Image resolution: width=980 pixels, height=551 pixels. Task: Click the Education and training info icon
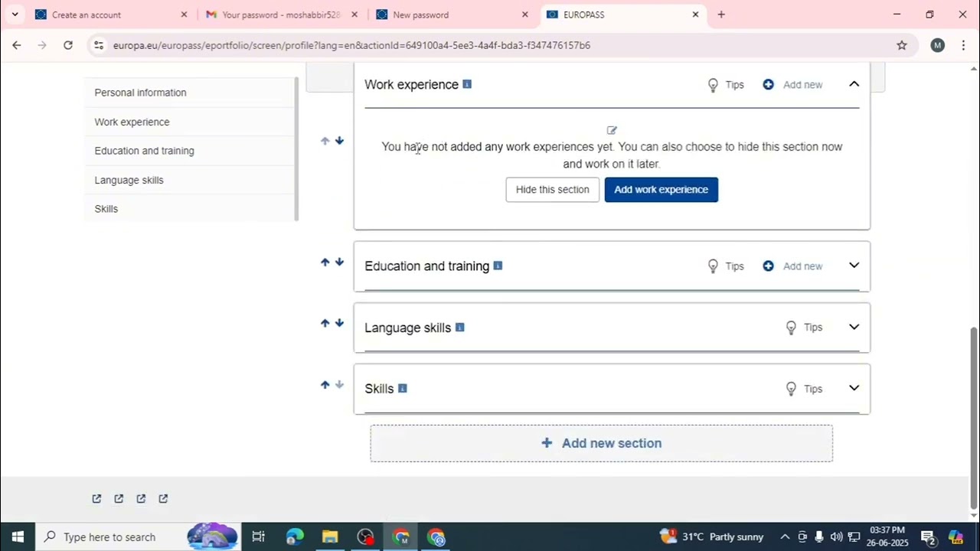[x=498, y=266]
